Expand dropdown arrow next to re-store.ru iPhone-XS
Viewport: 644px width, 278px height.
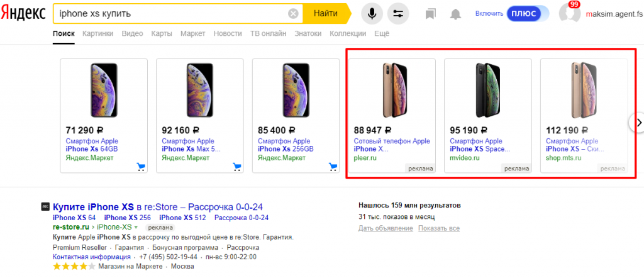pyautogui.click(x=135, y=227)
